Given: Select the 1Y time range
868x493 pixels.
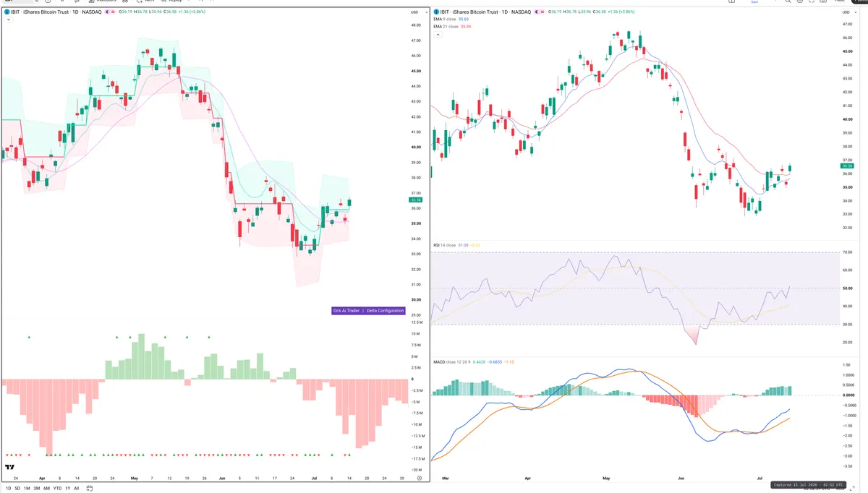Looking at the screenshot, I should point(68,489).
